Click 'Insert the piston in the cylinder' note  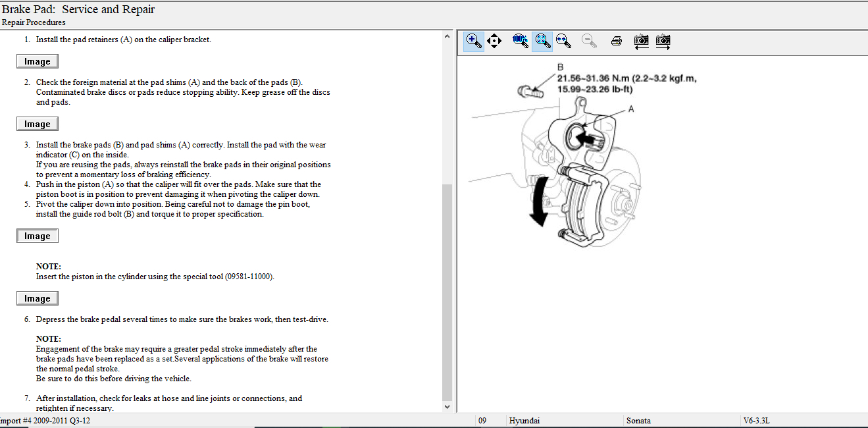click(x=155, y=277)
